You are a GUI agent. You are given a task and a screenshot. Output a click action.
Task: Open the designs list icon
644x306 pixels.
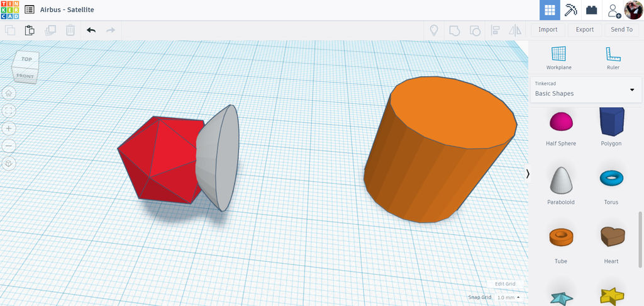click(30, 9)
